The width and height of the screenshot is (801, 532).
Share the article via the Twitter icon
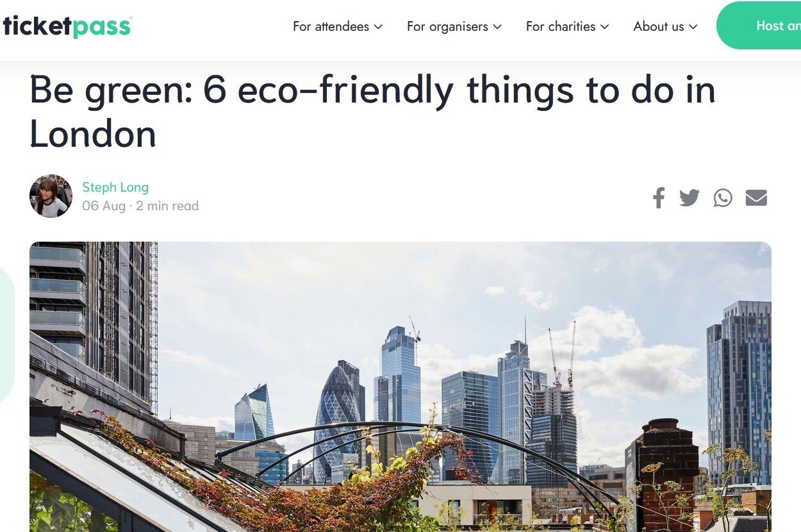(690, 197)
